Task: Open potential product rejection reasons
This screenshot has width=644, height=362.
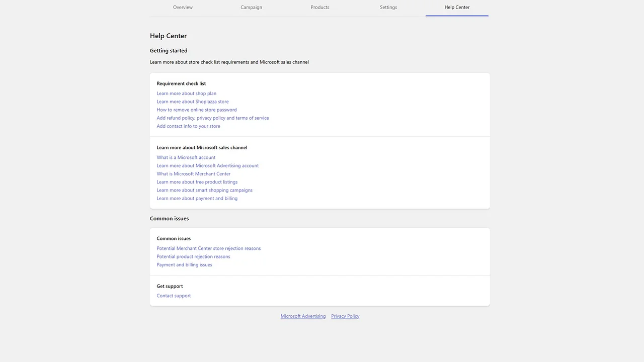Action: coord(193,256)
